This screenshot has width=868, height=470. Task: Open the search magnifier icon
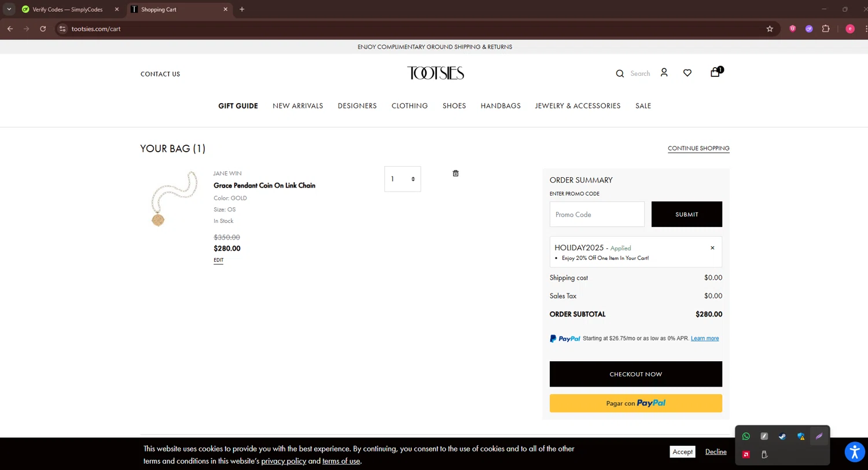(620, 74)
